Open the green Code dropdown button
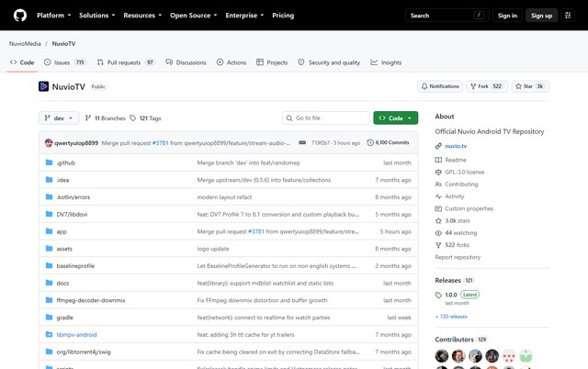Image resolution: width=588 pixels, height=369 pixels. 396,118
